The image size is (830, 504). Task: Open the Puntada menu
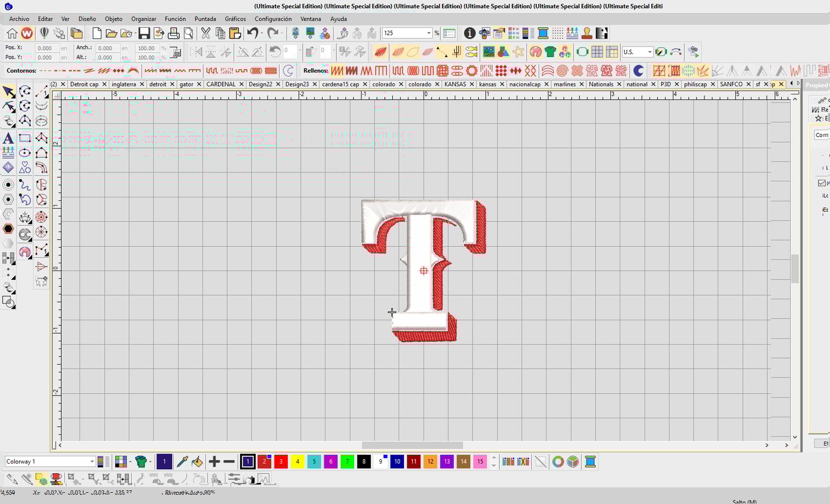coord(205,19)
